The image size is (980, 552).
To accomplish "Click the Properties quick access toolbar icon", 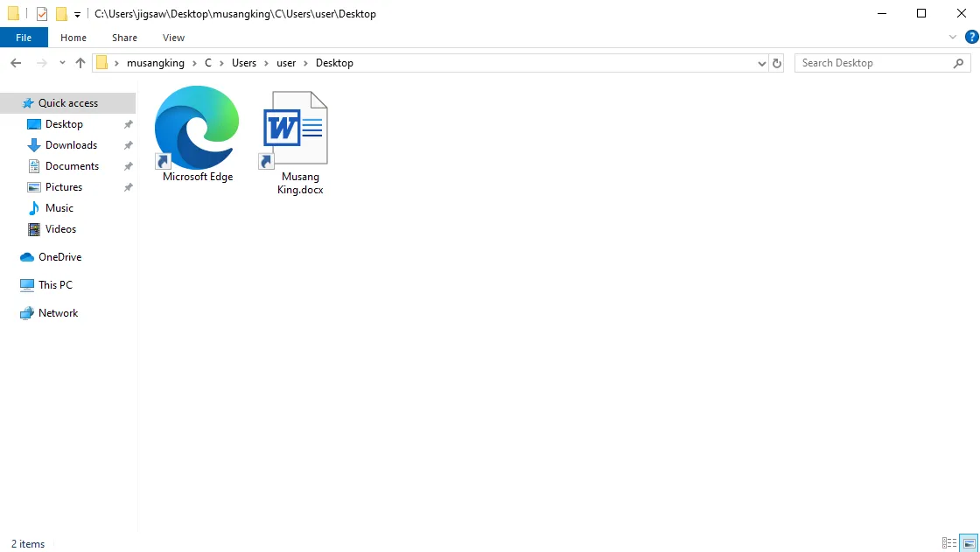I will (42, 14).
